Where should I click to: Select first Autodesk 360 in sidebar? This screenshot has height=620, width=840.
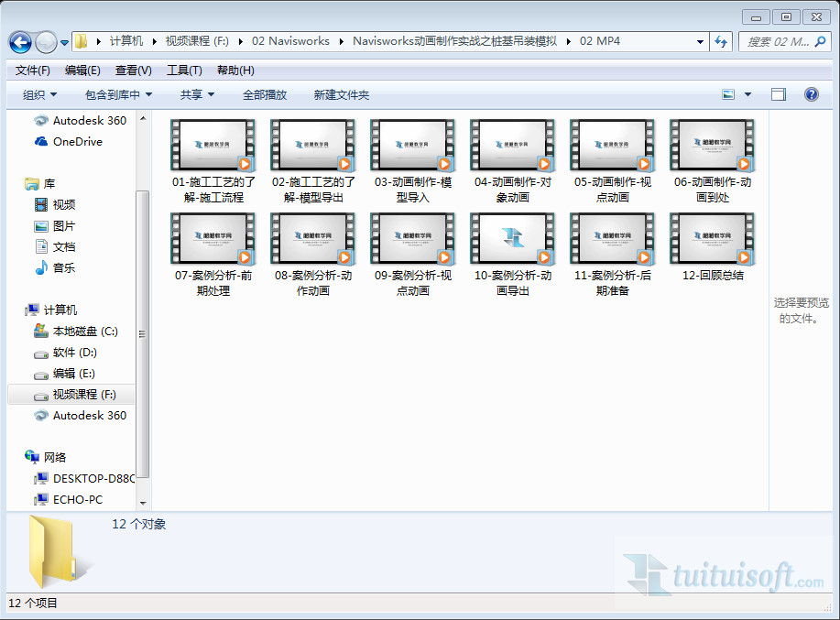pos(81,121)
